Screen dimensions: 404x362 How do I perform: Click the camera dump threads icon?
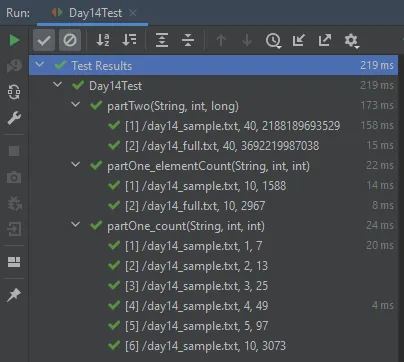[14, 177]
